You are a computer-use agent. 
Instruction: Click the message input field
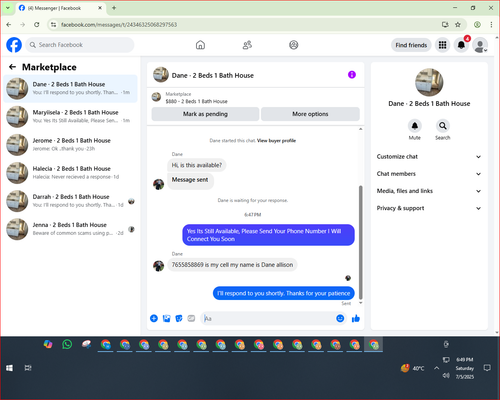[x=269, y=319]
